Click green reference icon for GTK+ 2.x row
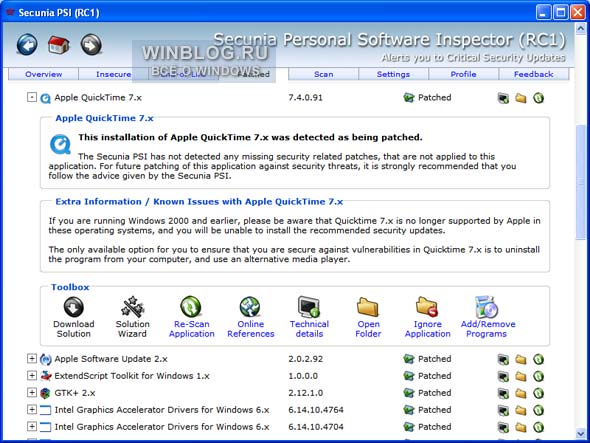The width and height of the screenshot is (590, 443). click(538, 393)
